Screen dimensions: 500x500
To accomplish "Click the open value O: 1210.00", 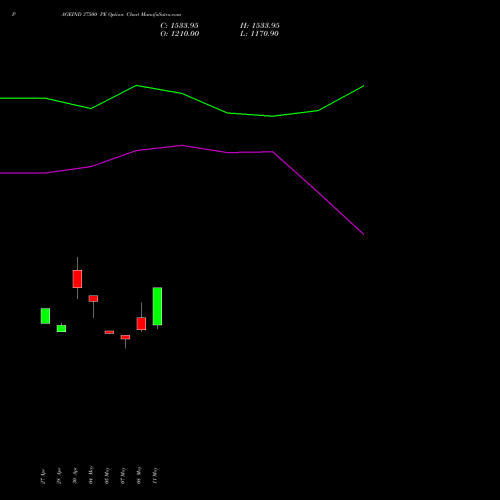I will pyautogui.click(x=180, y=34).
